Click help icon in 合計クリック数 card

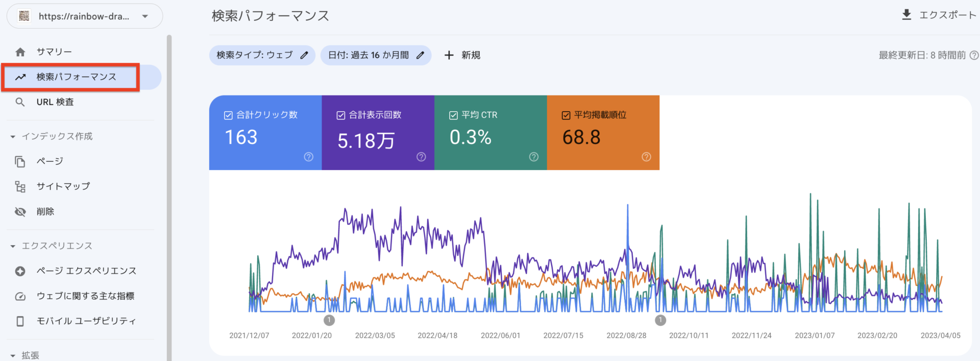click(309, 157)
